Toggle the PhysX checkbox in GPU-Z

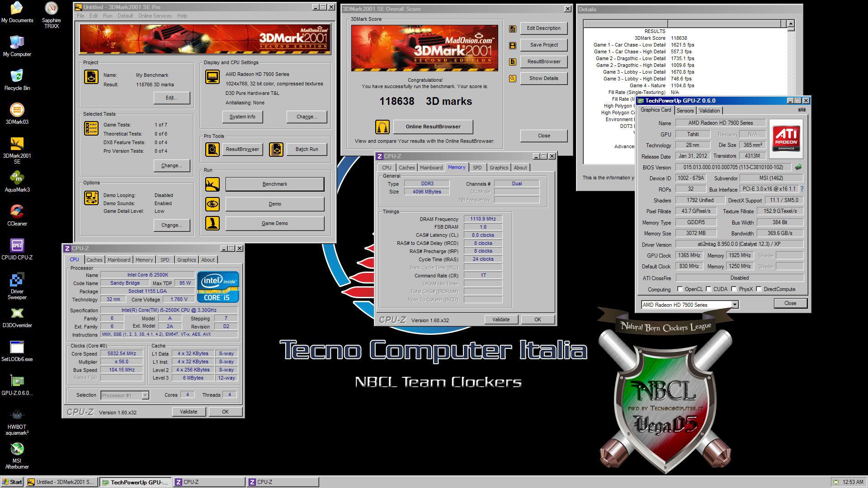coord(734,289)
